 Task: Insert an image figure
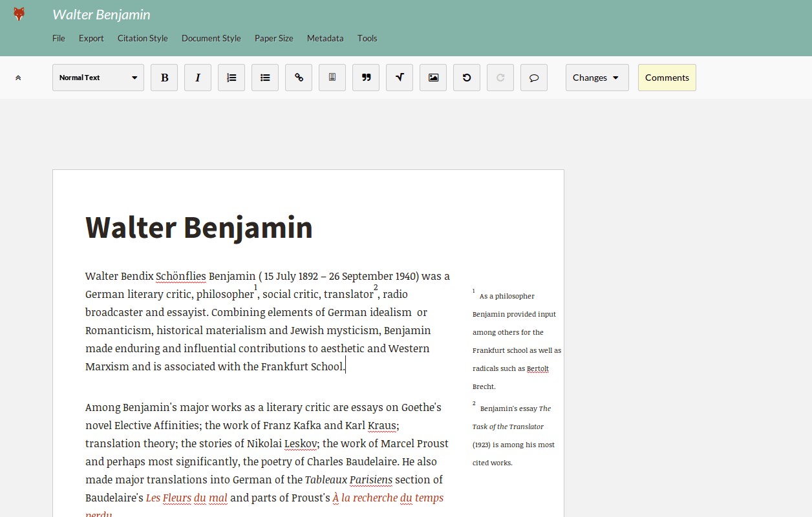[x=433, y=78]
